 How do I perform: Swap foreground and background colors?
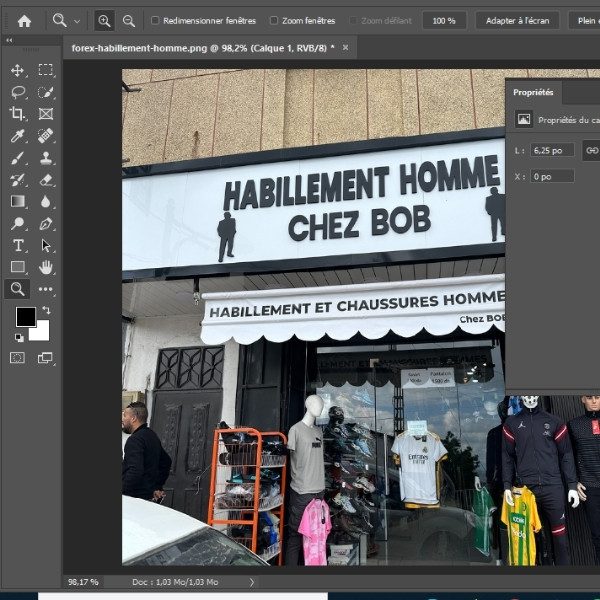[x=45, y=311]
